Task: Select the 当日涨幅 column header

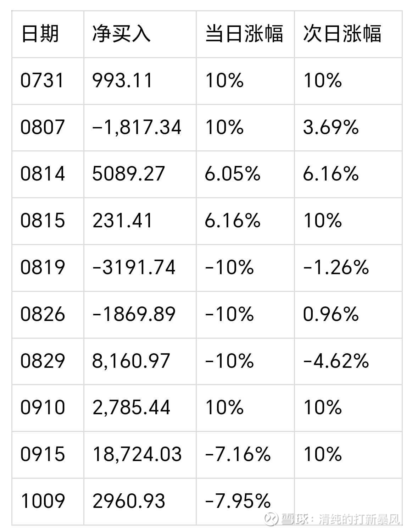Action: [244, 34]
